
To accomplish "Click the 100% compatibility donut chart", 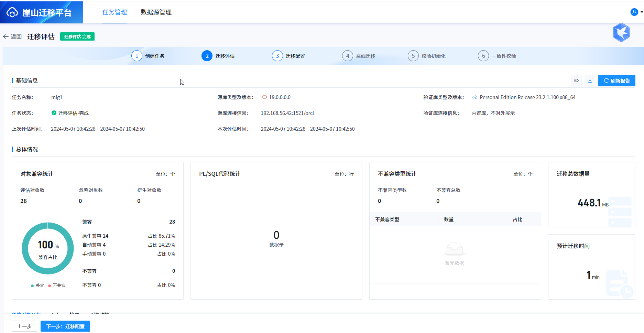I will pos(48,248).
